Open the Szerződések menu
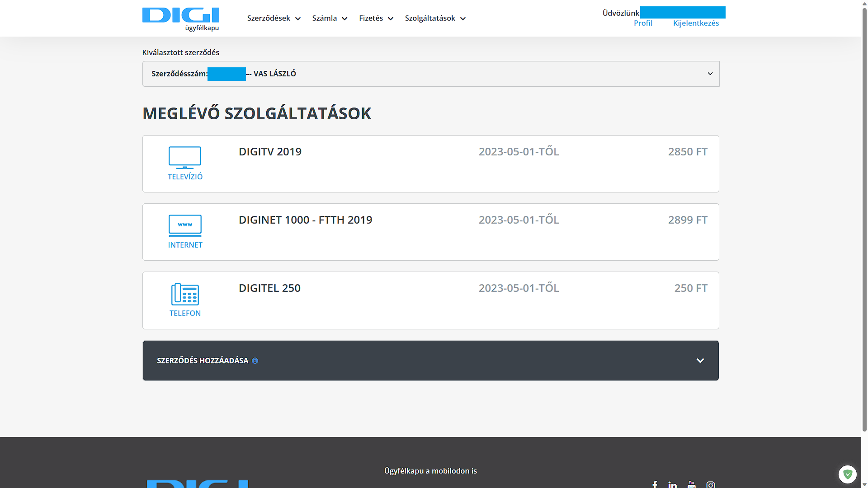 pos(274,18)
